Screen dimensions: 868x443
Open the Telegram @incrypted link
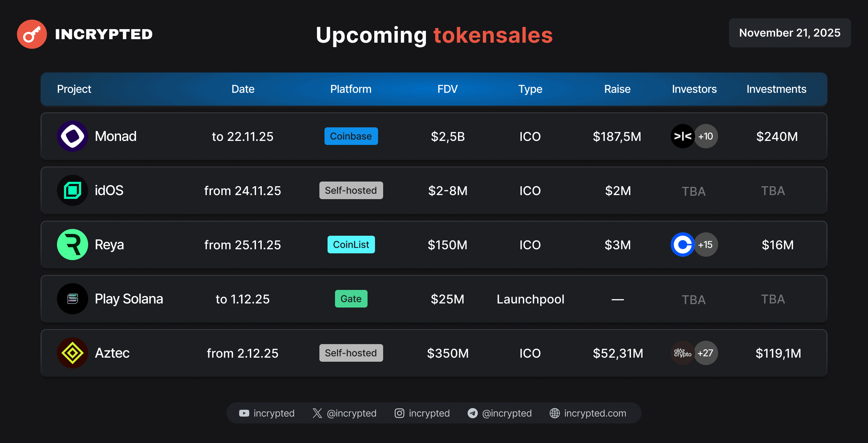tap(500, 413)
